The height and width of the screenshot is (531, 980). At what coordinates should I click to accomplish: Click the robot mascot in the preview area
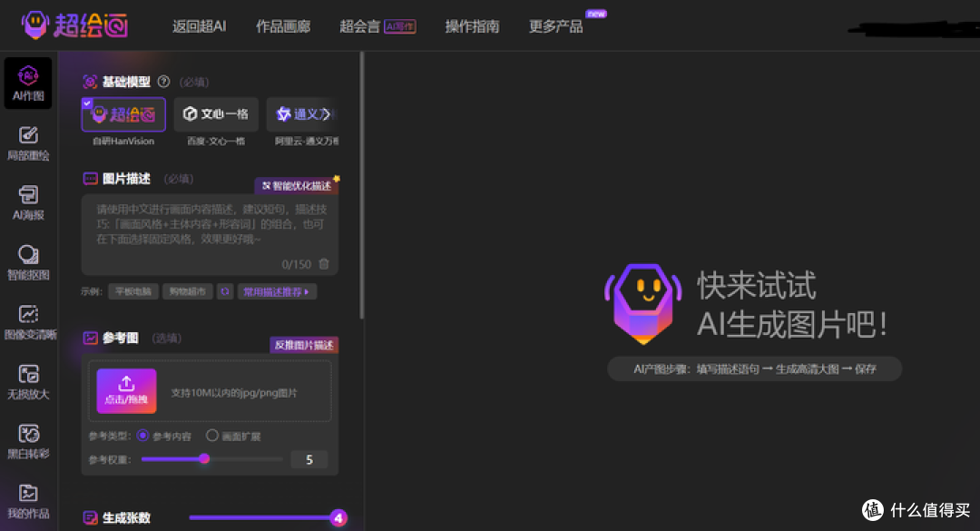[x=643, y=304]
